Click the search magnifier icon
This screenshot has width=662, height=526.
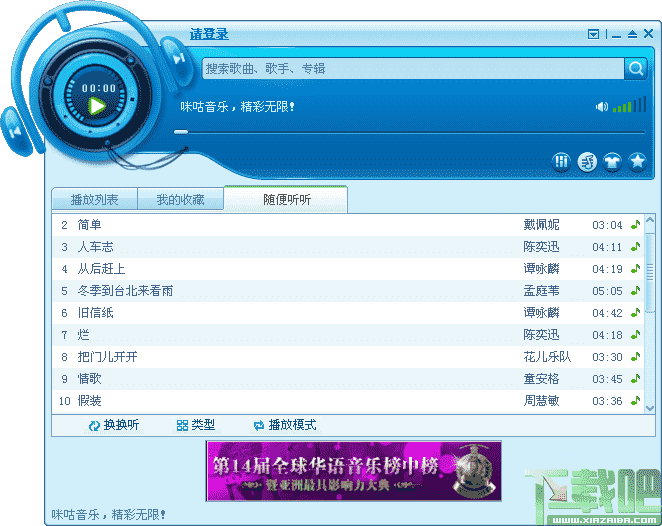pyautogui.click(x=635, y=68)
